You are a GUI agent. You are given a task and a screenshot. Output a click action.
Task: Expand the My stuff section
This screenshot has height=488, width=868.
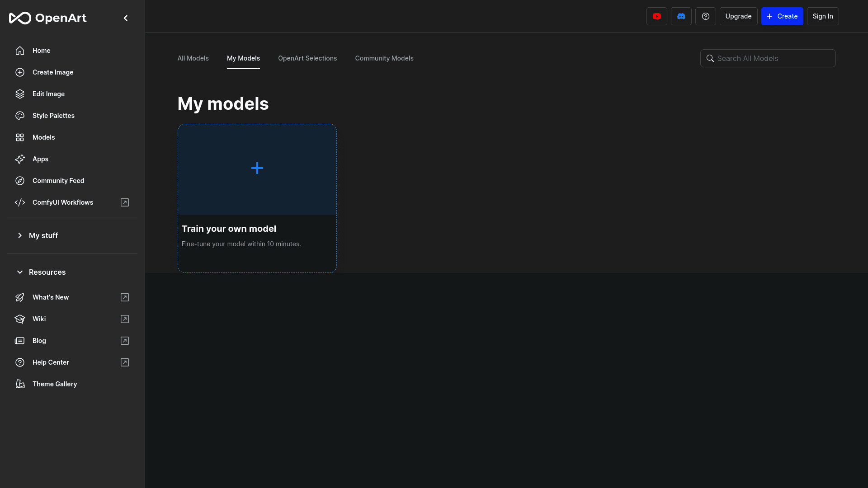[43, 235]
